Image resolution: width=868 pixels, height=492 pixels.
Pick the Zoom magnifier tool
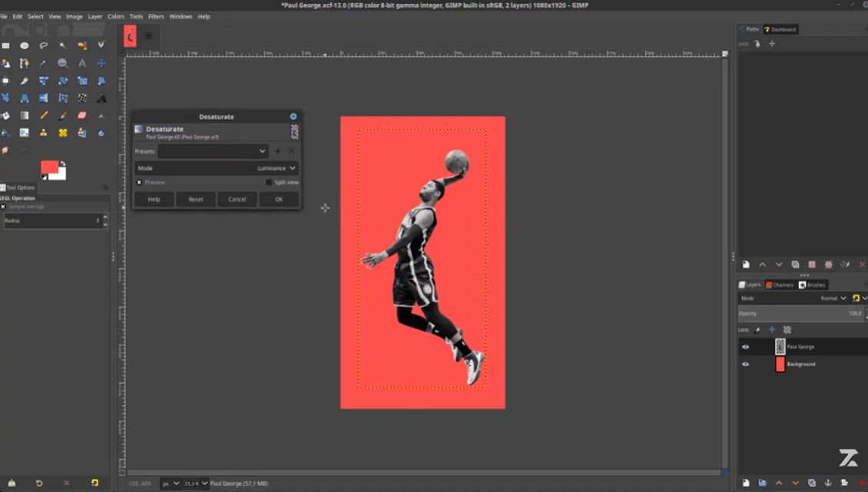[62, 63]
